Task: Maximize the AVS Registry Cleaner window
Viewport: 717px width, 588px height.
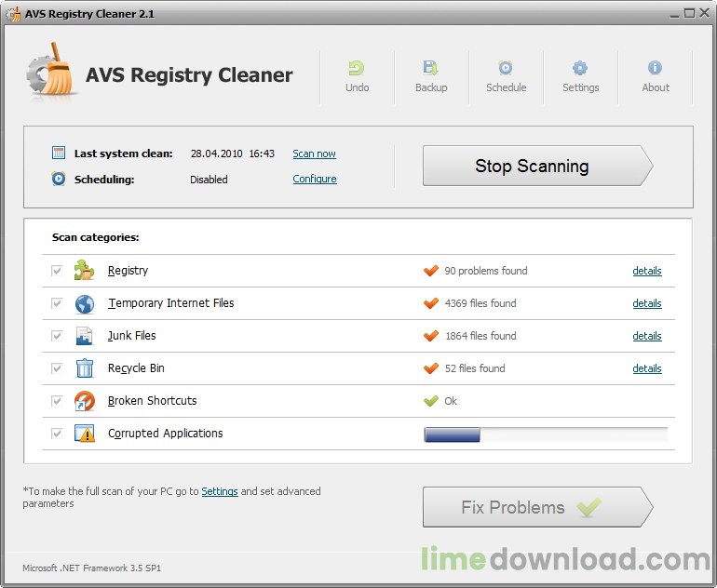Action: click(689, 14)
